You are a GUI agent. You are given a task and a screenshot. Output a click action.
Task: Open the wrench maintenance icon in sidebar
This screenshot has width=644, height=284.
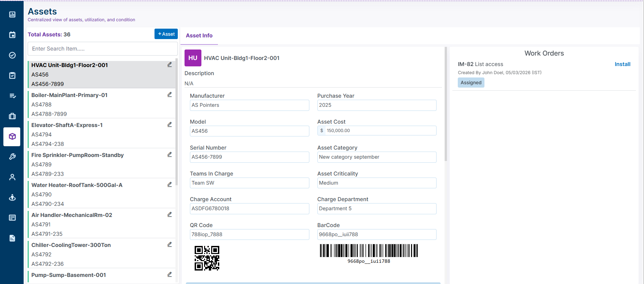click(12, 157)
